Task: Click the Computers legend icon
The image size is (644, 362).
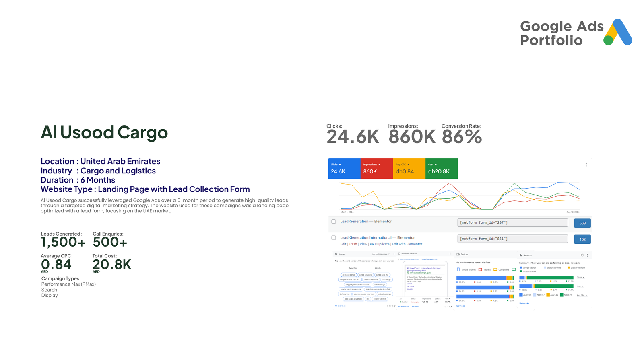Action: point(495,269)
